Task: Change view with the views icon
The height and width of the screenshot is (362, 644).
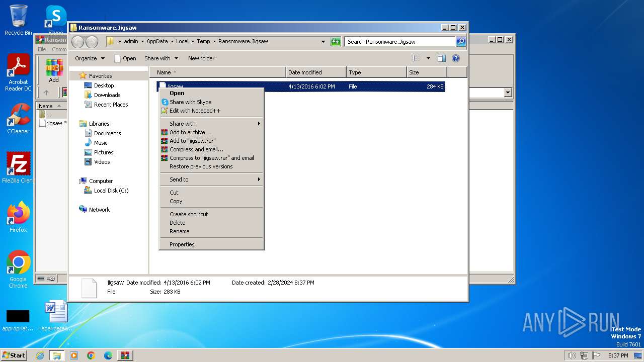Action: tap(416, 58)
